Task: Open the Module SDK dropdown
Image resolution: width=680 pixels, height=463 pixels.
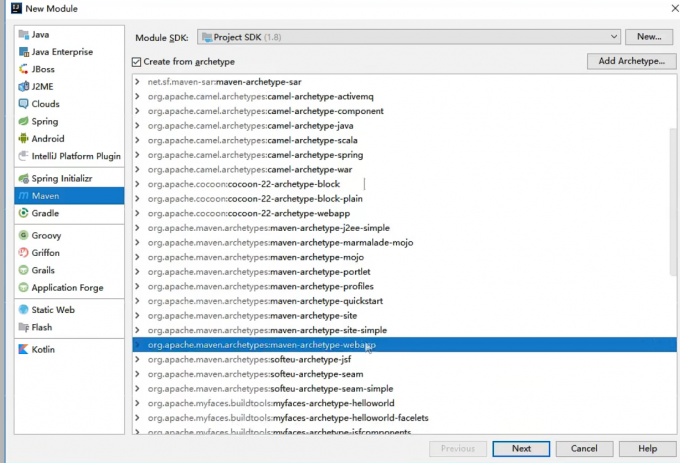Action: coord(409,37)
